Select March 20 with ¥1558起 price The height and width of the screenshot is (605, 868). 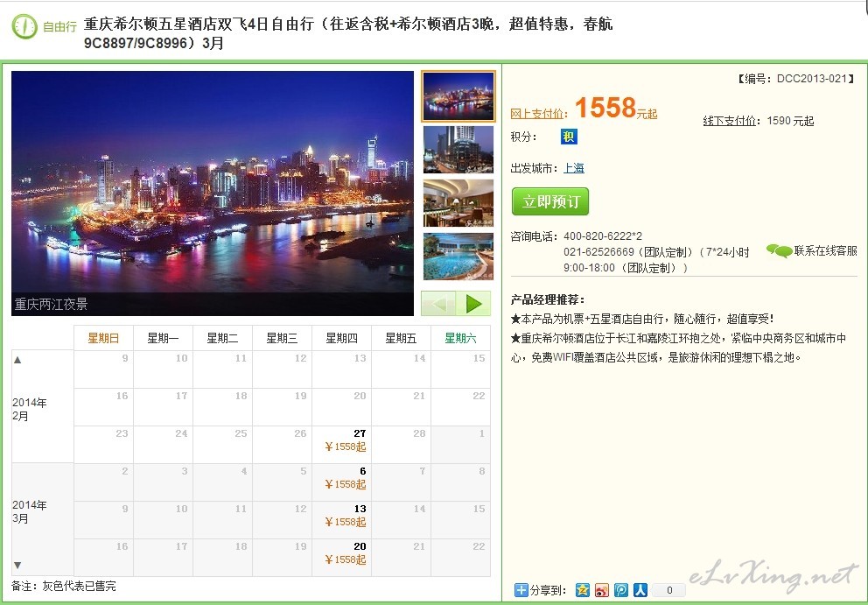click(341, 558)
